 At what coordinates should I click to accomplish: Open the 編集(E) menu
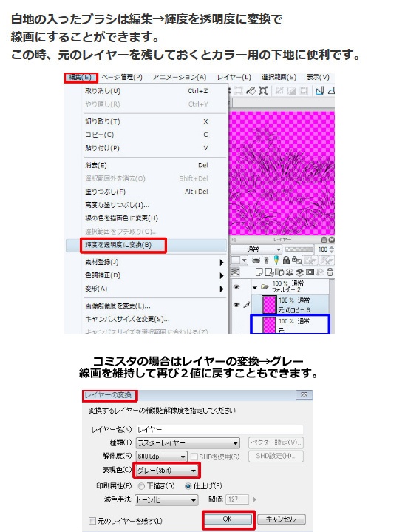tap(81, 78)
